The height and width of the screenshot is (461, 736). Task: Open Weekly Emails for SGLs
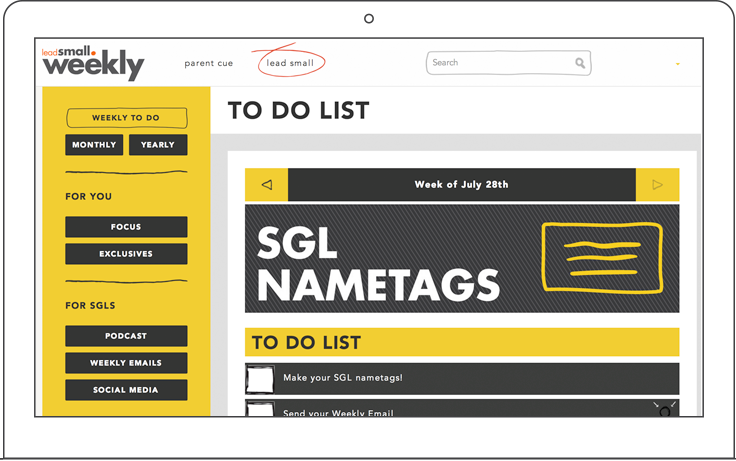tap(126, 363)
